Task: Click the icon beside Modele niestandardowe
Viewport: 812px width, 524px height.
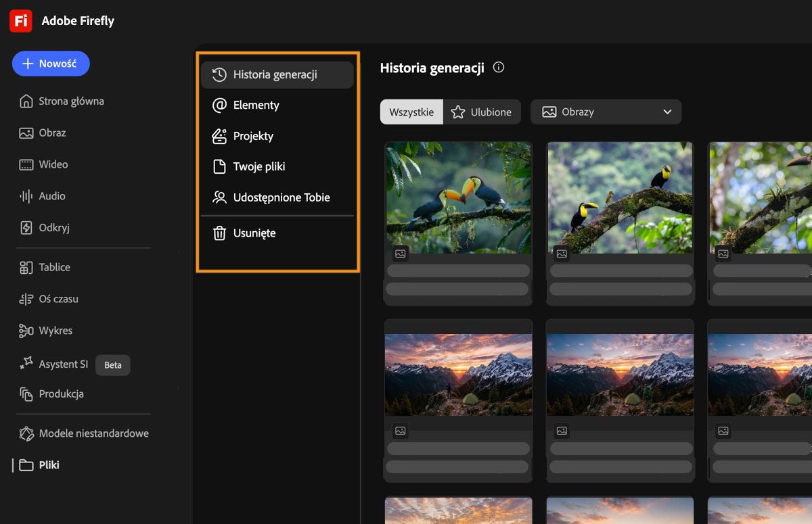Action: 26,433
